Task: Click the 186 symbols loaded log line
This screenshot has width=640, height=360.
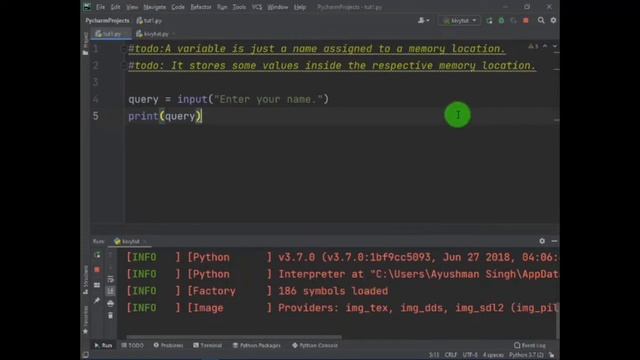Action: (258, 291)
